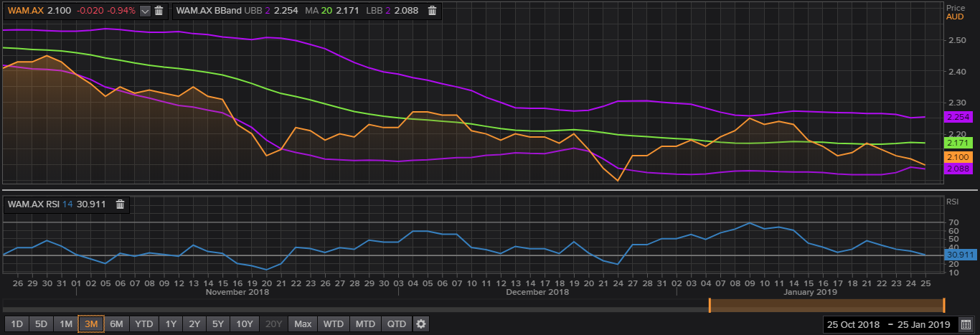Screen dimensions: 980x335
Task: Switch to month-to-date MTD range
Action: tap(366, 324)
